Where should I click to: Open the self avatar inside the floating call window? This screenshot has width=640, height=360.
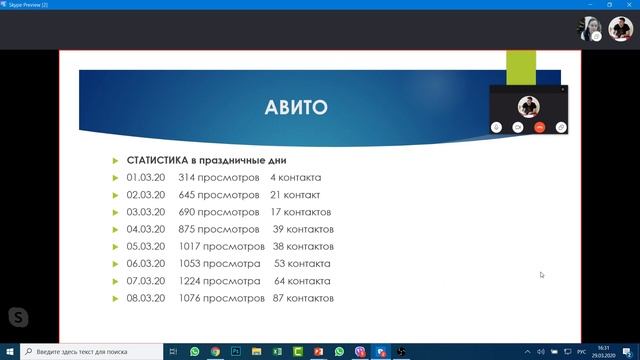pos(529,107)
